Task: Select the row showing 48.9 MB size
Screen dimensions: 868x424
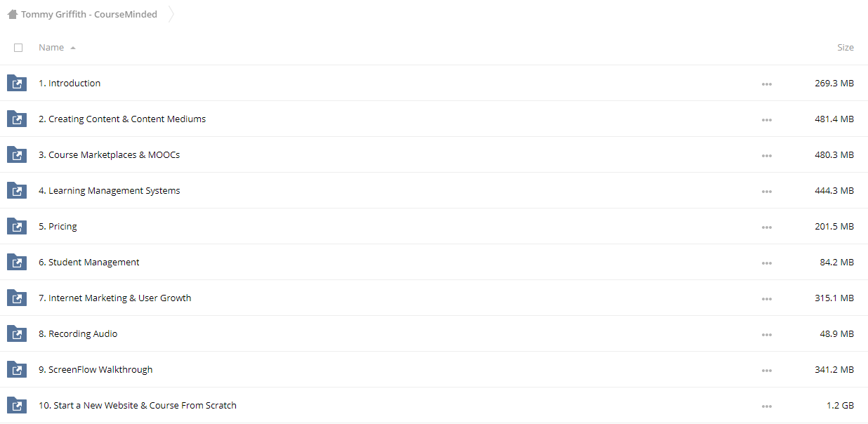Action: coord(434,333)
